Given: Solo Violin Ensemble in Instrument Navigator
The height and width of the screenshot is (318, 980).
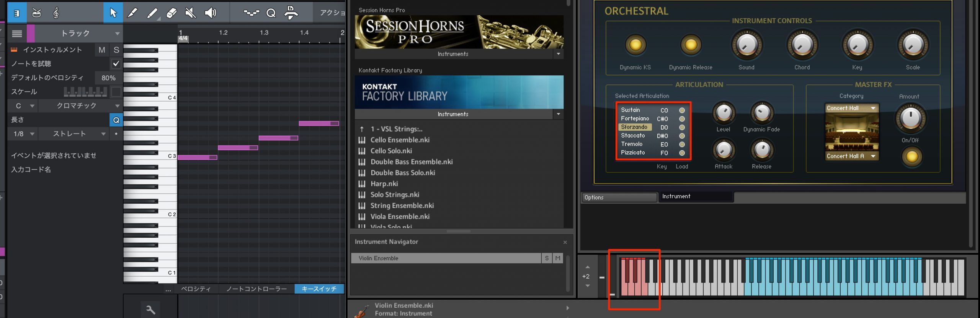Looking at the screenshot, I should point(547,258).
